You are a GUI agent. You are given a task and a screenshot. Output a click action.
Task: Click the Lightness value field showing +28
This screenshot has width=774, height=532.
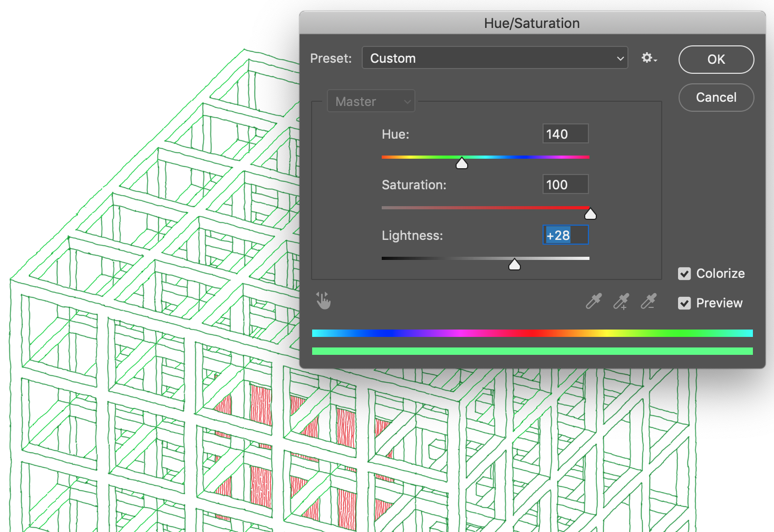point(565,235)
